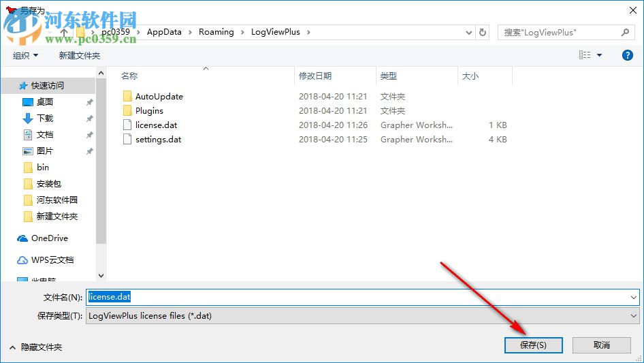Select pc0359 in the breadcrumb path
The image size is (644, 363).
[116, 31]
